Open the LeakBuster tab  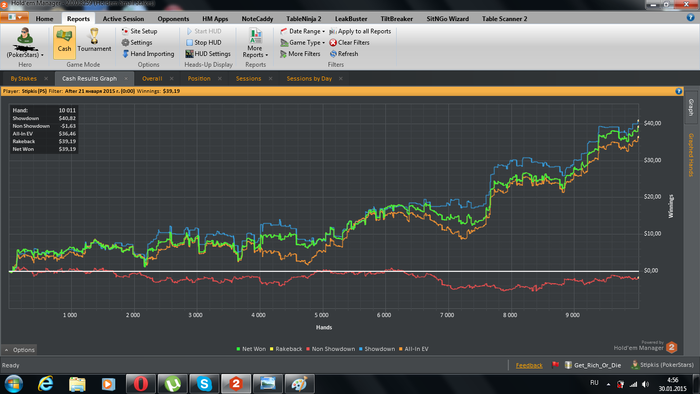(x=351, y=19)
